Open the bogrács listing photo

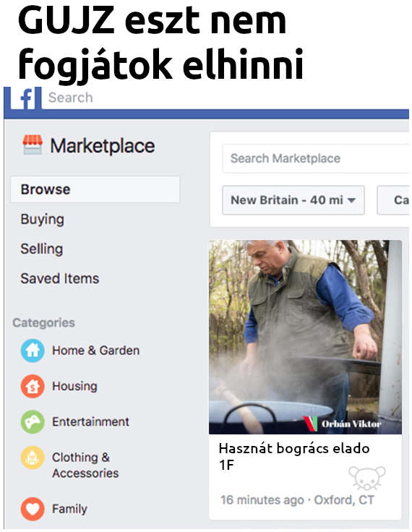coord(306,337)
